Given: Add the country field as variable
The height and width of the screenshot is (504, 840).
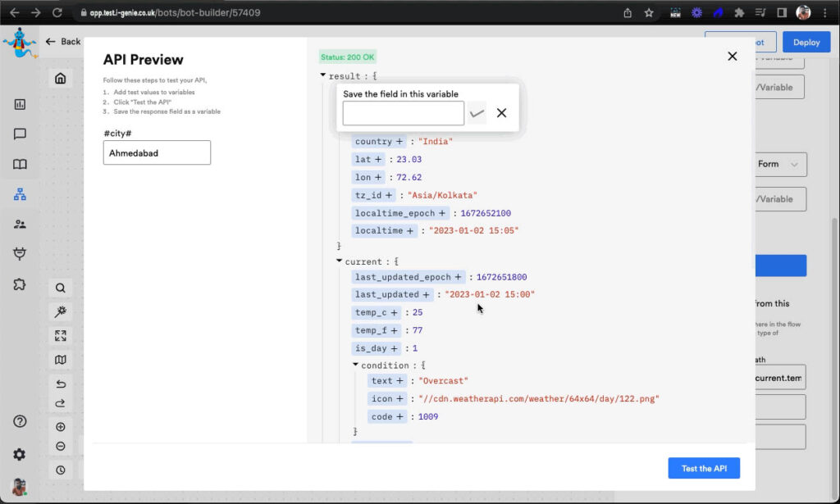Looking at the screenshot, I should coord(399,142).
